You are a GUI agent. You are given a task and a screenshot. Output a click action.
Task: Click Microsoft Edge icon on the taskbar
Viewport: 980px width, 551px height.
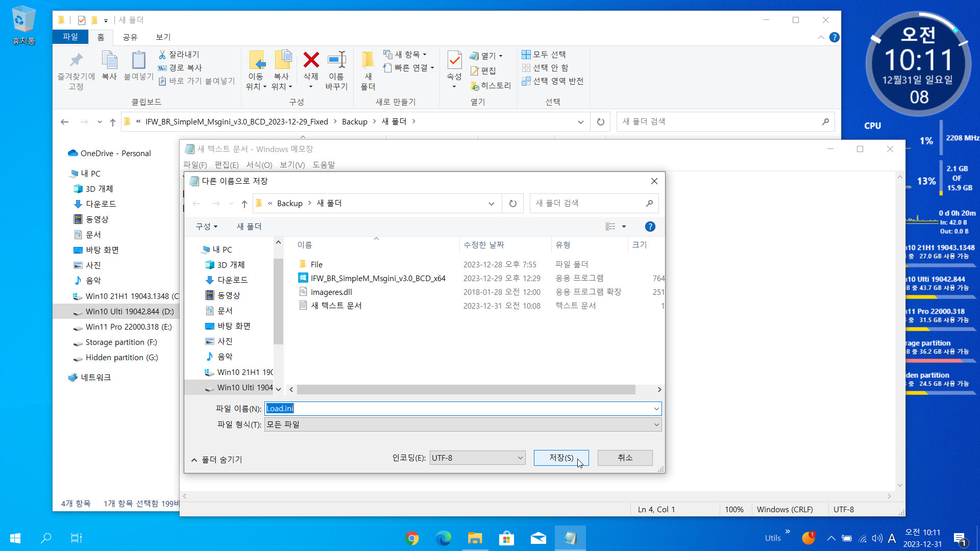tap(443, 538)
